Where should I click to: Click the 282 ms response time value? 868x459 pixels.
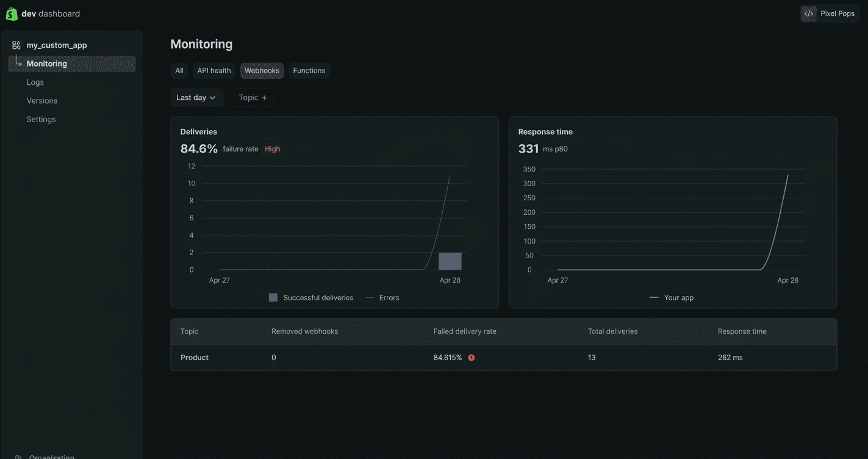730,358
